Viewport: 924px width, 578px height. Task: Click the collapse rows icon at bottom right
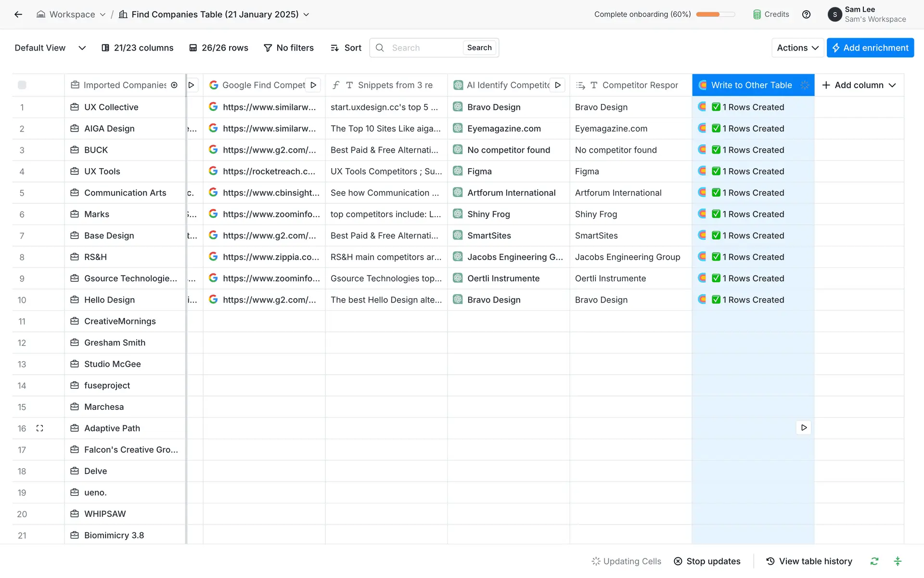click(898, 561)
